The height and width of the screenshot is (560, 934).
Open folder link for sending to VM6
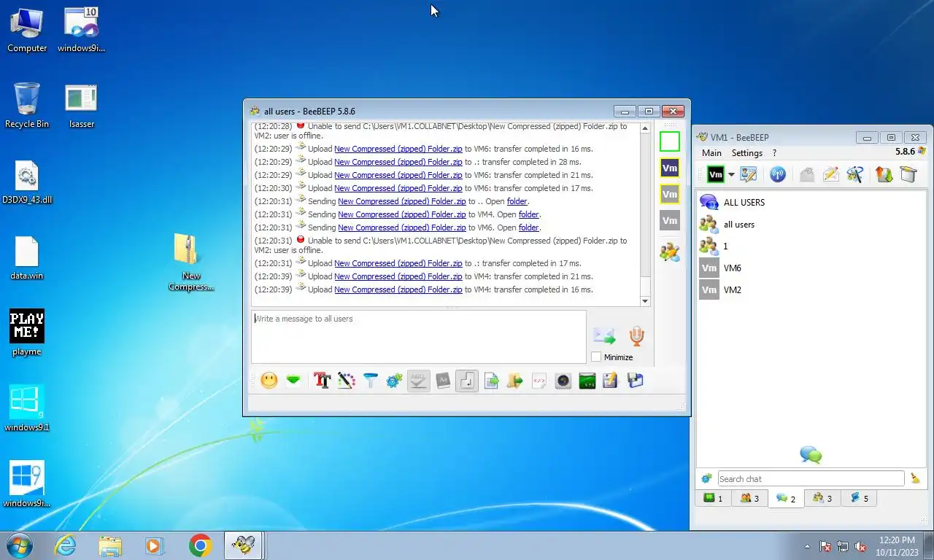click(x=529, y=227)
